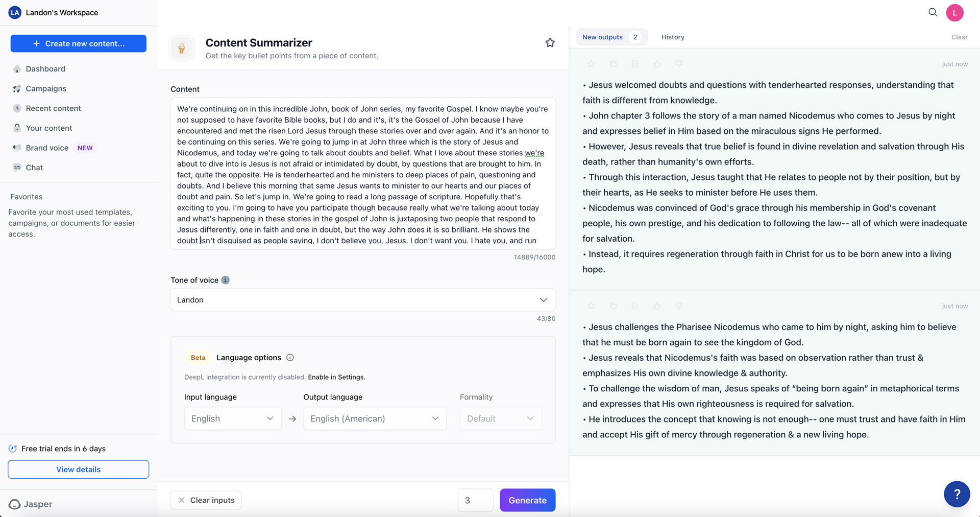This screenshot has width=980, height=517.
Task: Thumbs down the output "Jesus challenges the Pharisee"
Action: pyautogui.click(x=679, y=306)
